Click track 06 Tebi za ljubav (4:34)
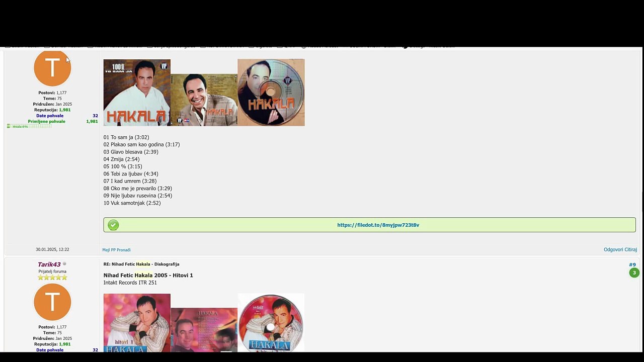Viewport: 644px width, 362px height. tap(131, 174)
